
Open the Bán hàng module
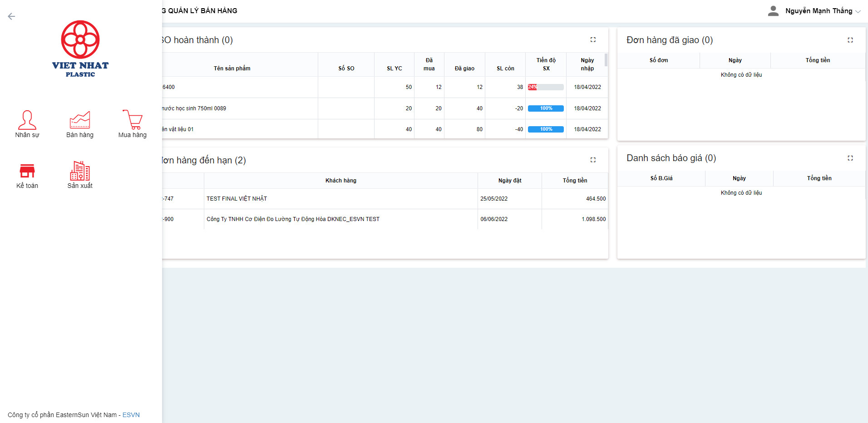[80, 124]
